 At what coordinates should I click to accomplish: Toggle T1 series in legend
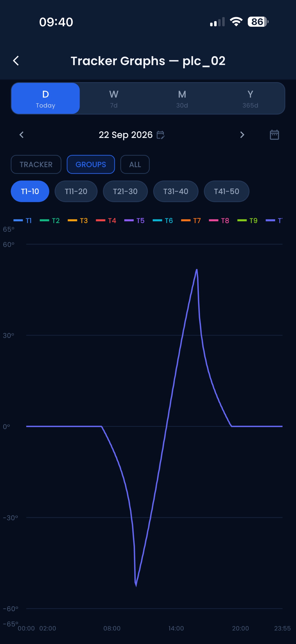pyautogui.click(x=23, y=220)
